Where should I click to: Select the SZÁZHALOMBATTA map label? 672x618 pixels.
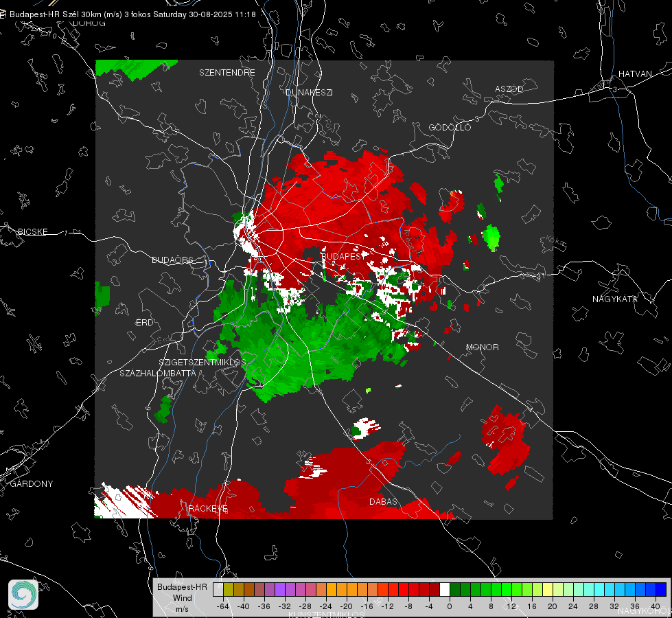pos(158,373)
